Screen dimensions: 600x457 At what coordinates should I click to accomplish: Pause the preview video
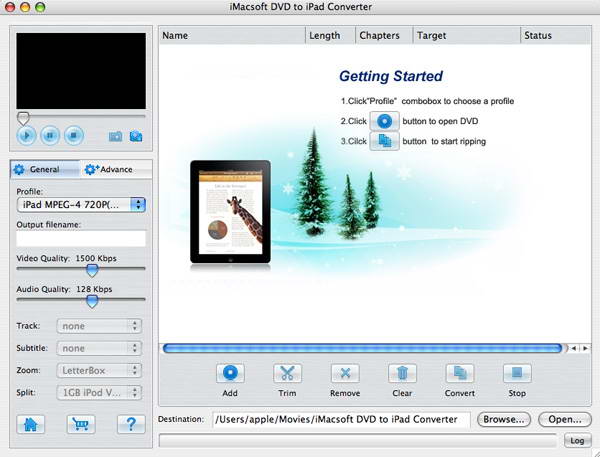click(x=49, y=135)
